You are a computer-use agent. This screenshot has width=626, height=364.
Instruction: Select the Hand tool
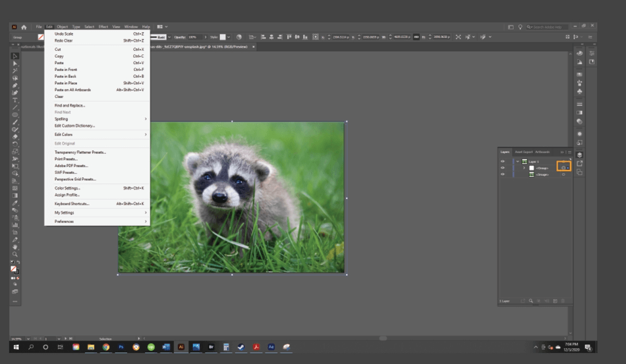[x=15, y=247]
